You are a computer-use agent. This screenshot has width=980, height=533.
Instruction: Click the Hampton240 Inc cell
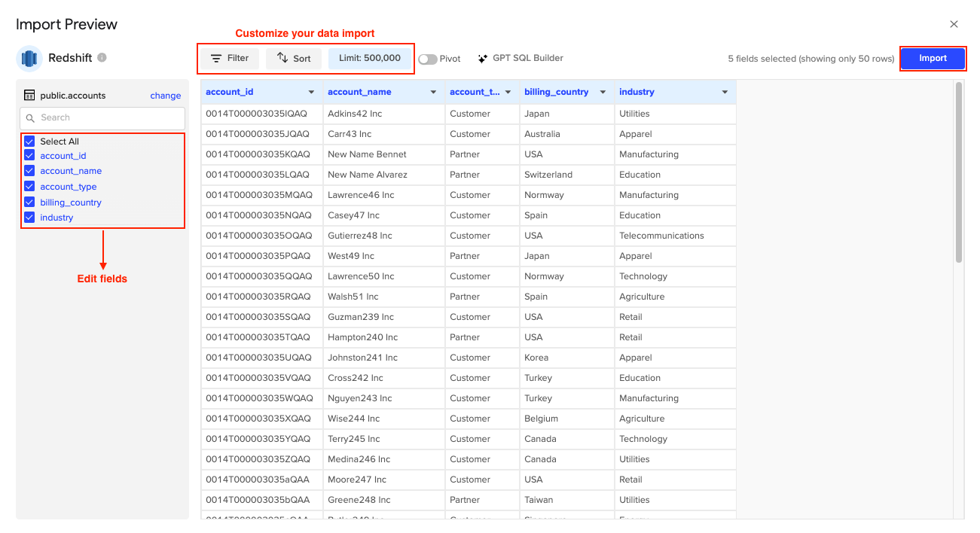383,337
